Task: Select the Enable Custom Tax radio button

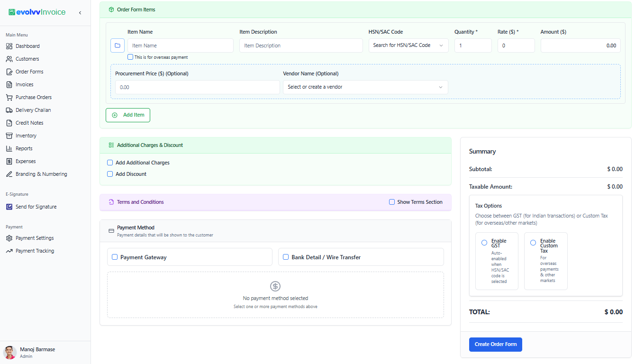Action: (x=533, y=243)
